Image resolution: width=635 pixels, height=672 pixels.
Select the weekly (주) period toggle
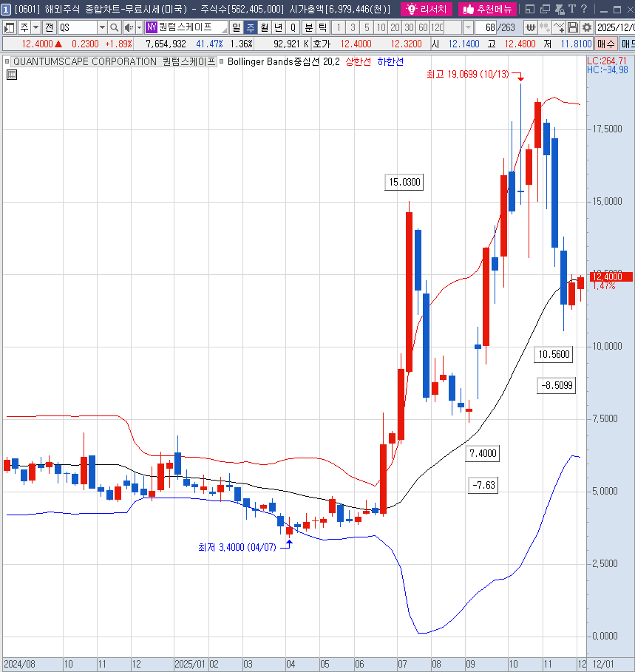(x=250, y=27)
